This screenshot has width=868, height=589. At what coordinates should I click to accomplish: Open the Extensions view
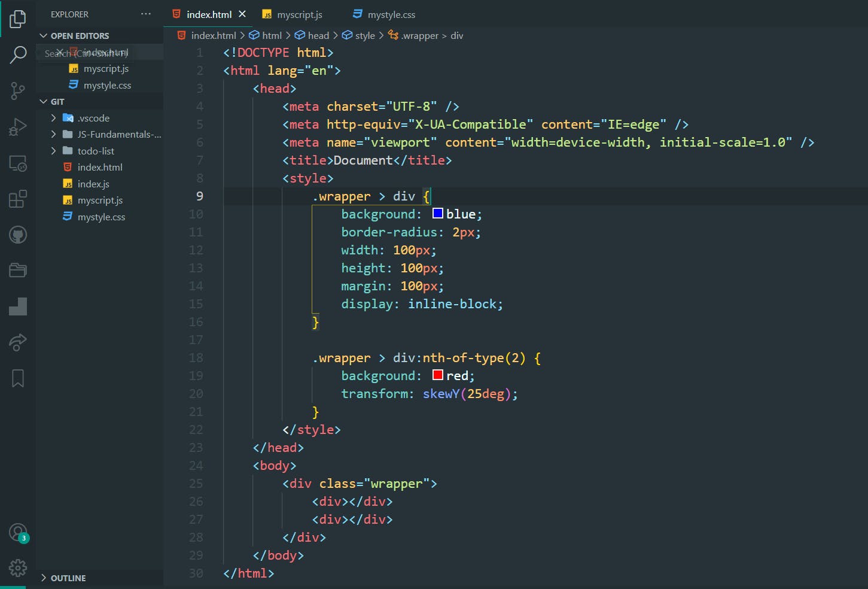[18, 198]
